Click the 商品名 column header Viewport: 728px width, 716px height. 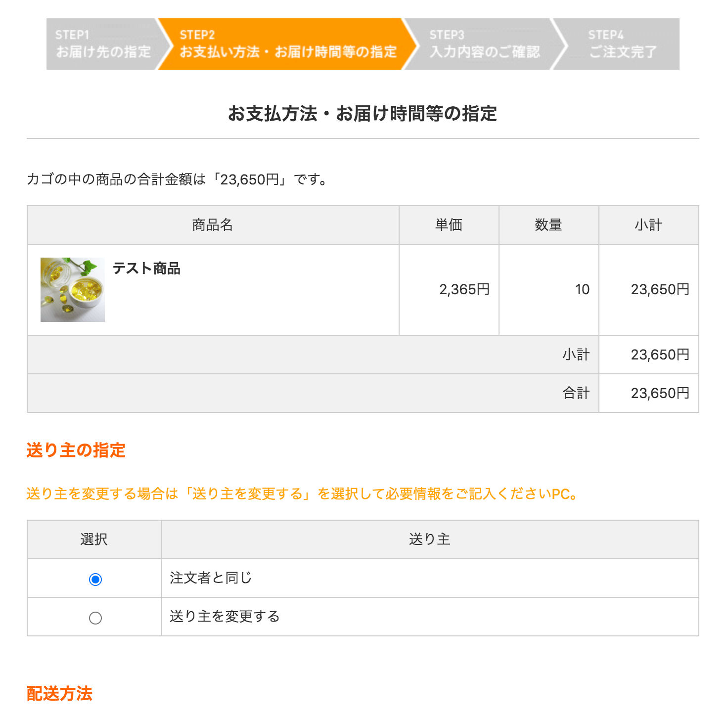click(213, 225)
